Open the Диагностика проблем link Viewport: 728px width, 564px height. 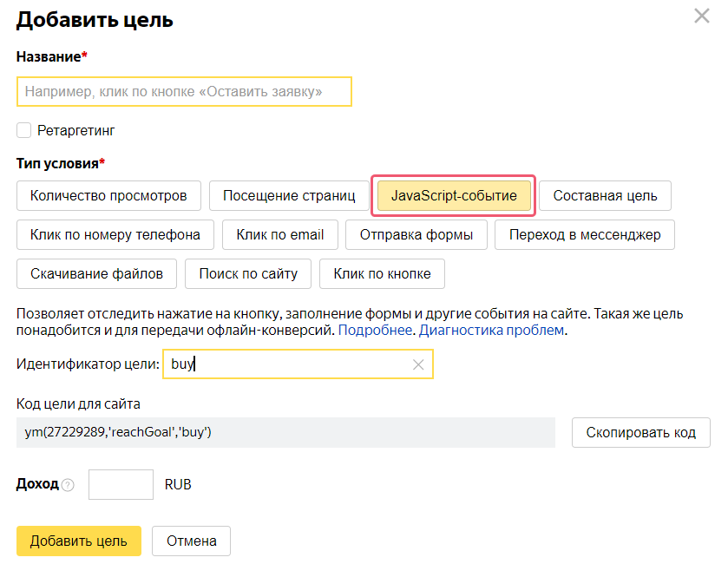[491, 330]
